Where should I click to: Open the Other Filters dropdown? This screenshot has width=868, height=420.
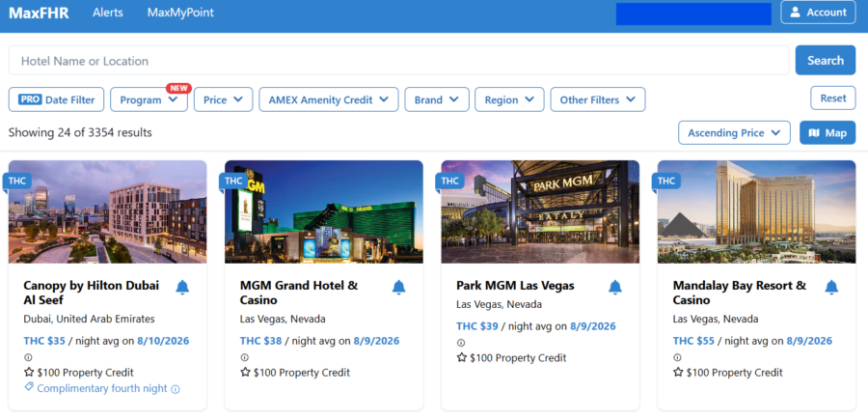597,99
